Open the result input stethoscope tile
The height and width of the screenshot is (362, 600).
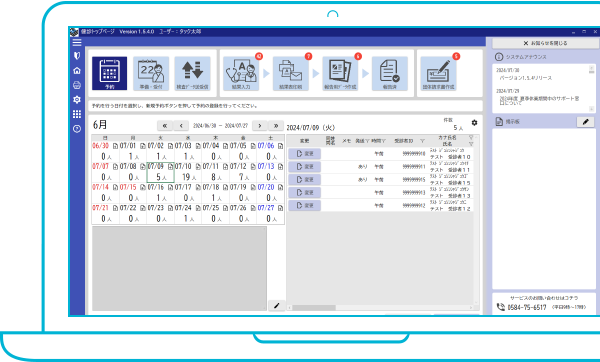(x=241, y=73)
